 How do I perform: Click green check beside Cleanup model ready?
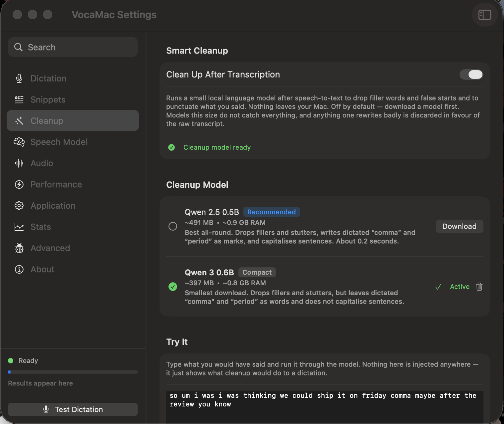tap(171, 147)
